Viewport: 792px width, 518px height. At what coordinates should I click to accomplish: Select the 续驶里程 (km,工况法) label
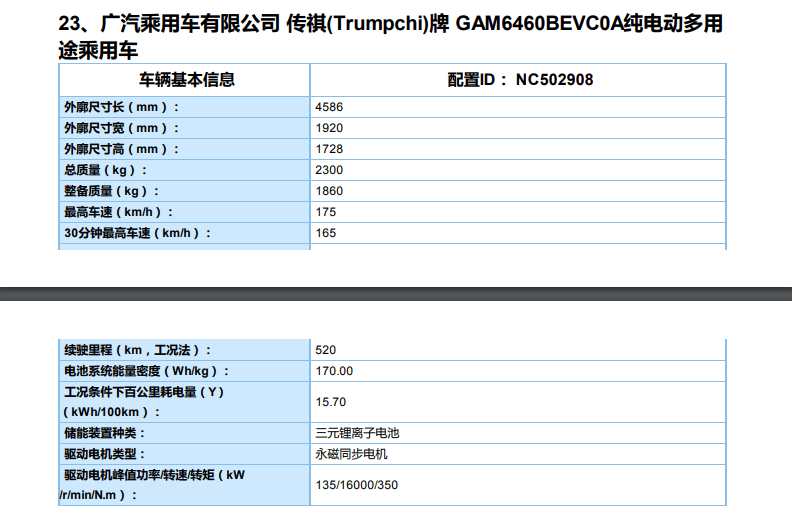click(x=137, y=350)
